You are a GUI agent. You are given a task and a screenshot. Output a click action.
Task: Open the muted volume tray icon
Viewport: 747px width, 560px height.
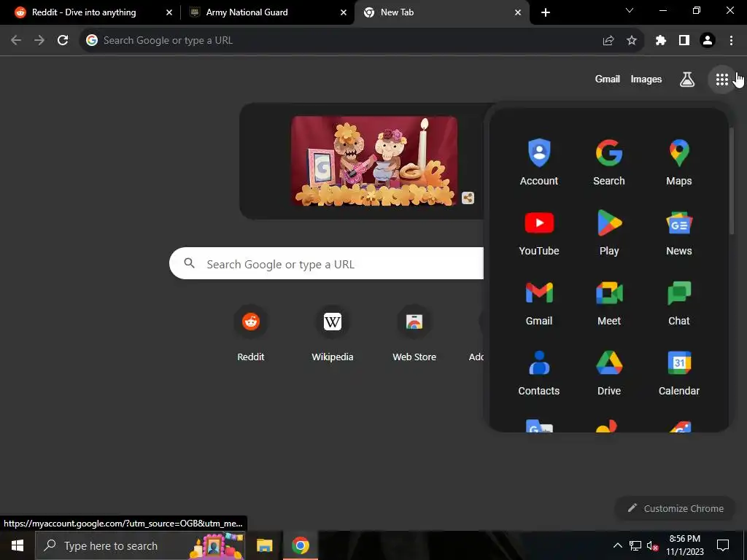652,545
